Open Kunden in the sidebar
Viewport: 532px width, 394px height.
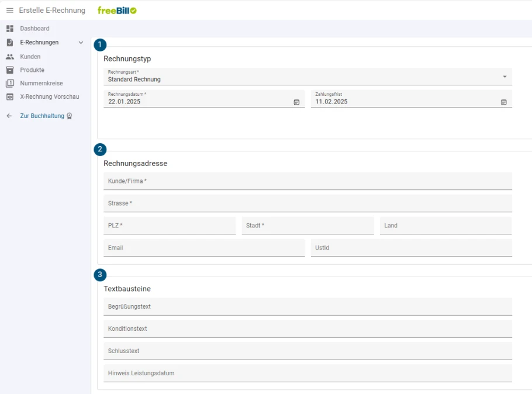[30, 57]
